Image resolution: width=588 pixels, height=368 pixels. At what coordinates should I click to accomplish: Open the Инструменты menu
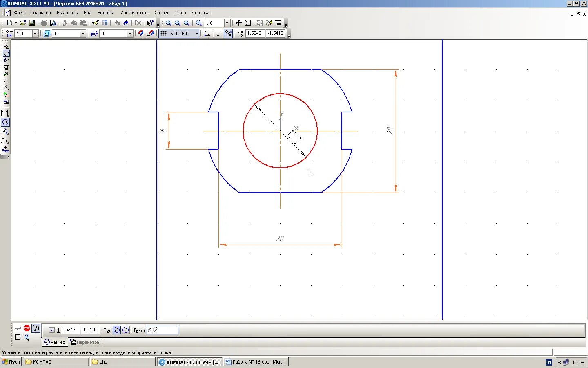(x=134, y=13)
